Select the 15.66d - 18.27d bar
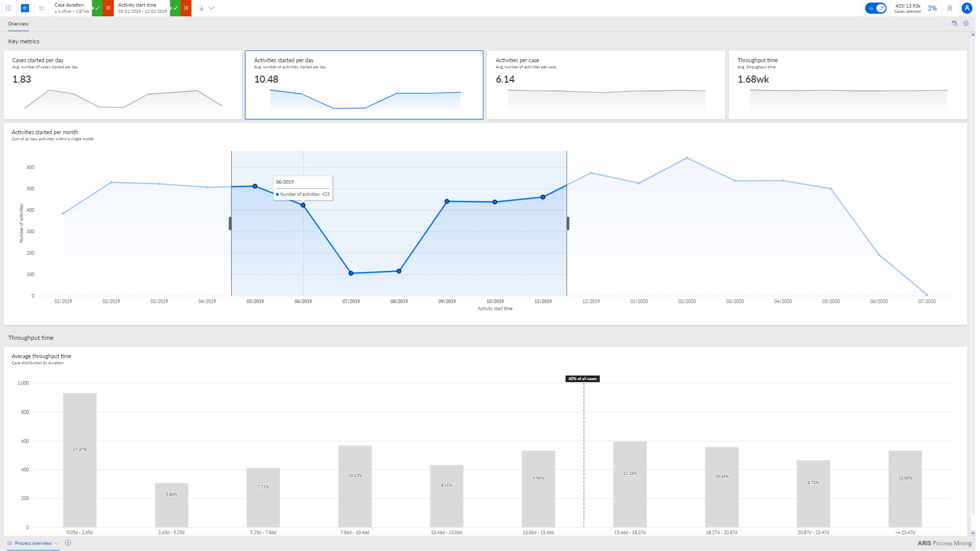Image resolution: width=980 pixels, height=551 pixels. [630, 485]
